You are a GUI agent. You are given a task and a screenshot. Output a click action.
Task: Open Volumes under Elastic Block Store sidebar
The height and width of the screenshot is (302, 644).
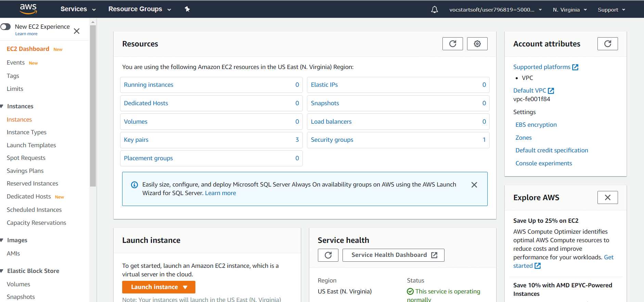[18, 284]
